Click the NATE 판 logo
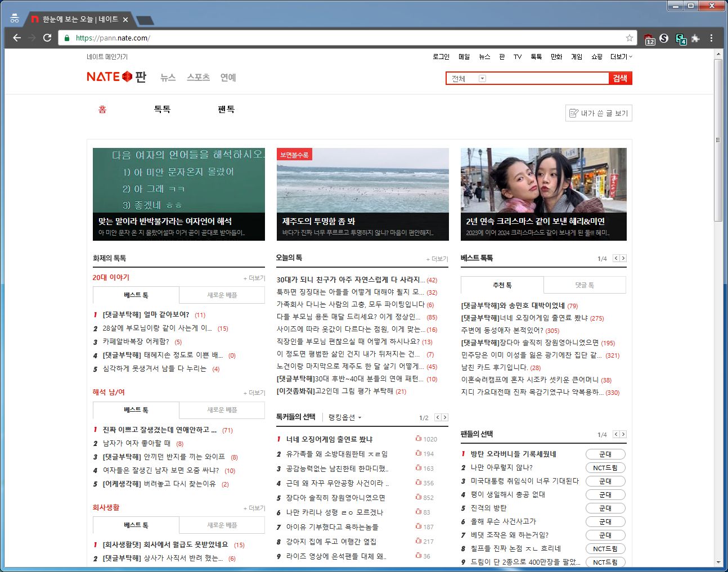728x572 pixels. [116, 76]
